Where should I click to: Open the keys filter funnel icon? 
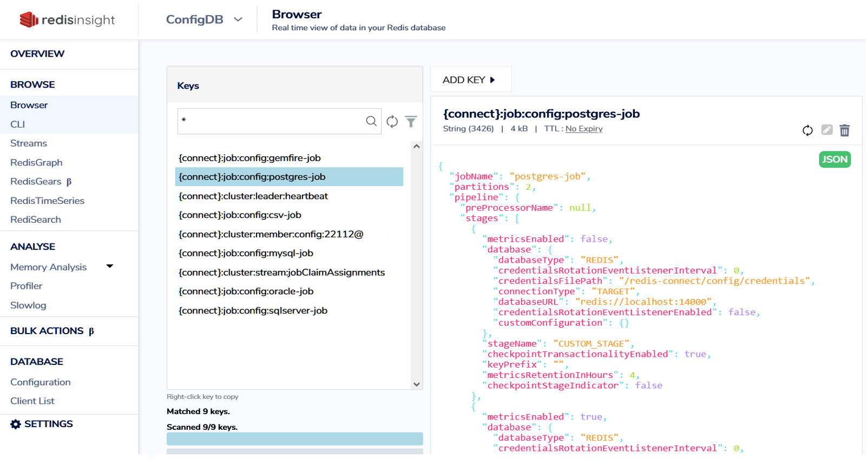(x=411, y=122)
